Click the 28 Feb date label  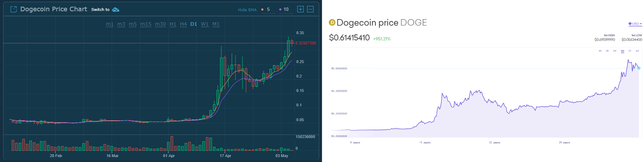pyautogui.click(x=56, y=156)
